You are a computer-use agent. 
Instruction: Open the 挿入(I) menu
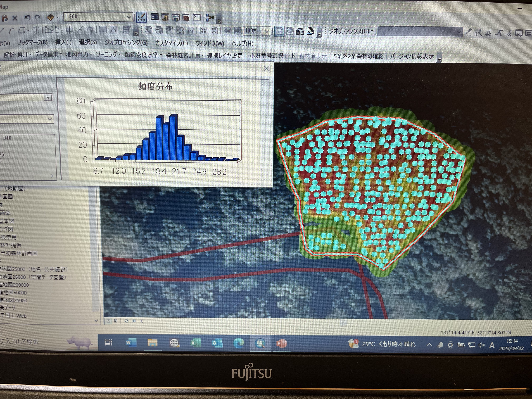[63, 42]
